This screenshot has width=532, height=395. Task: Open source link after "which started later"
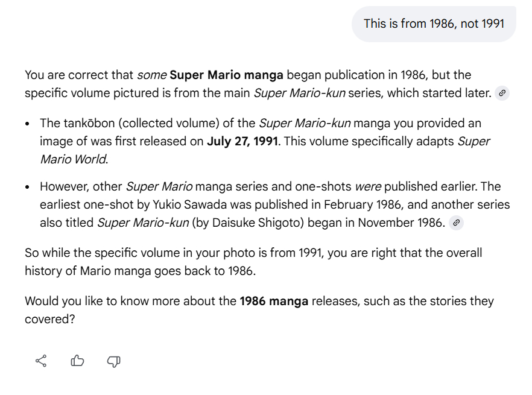[502, 93]
